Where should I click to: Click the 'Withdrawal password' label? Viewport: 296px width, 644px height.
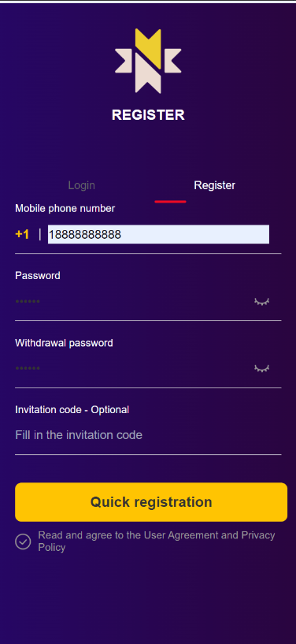click(64, 343)
